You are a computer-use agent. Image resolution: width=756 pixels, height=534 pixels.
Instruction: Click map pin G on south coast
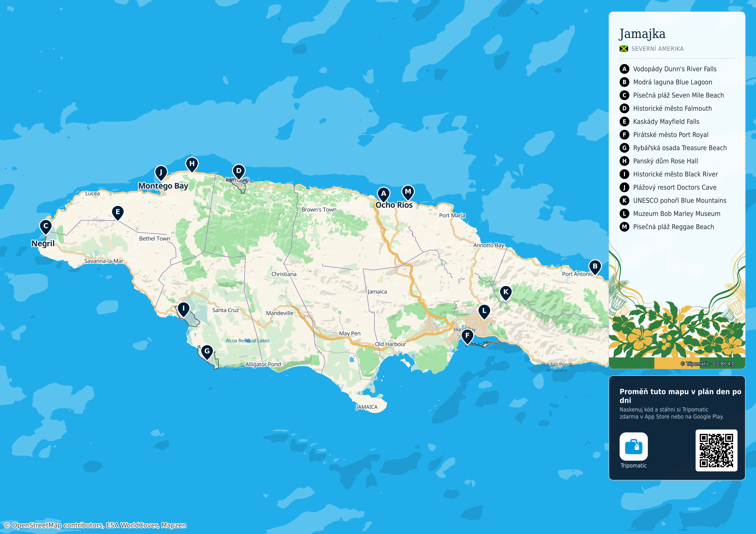(x=207, y=352)
